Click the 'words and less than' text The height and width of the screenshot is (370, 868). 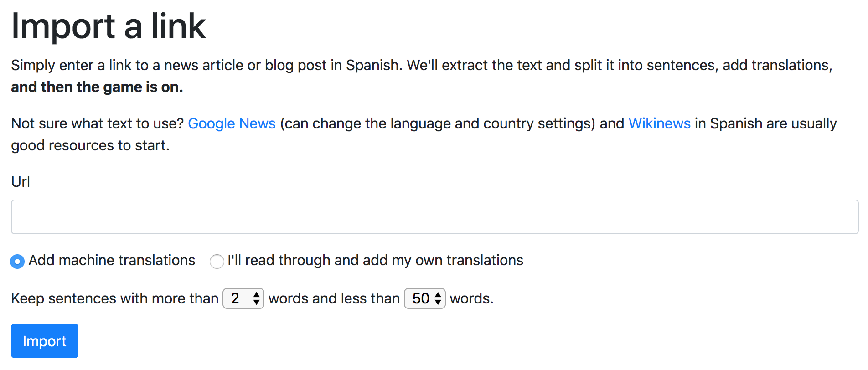334,298
